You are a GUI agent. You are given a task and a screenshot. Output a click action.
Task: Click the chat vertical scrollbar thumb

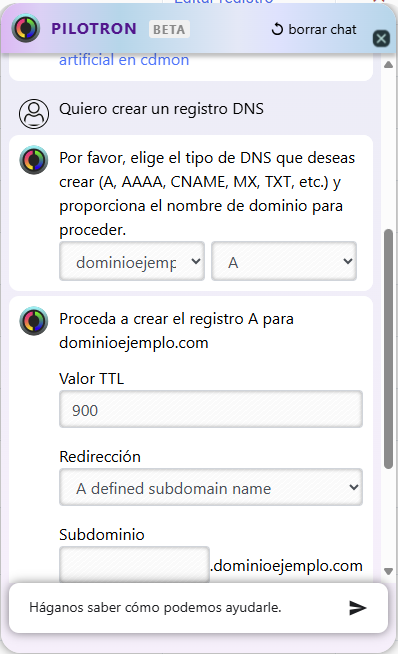[x=388, y=349]
